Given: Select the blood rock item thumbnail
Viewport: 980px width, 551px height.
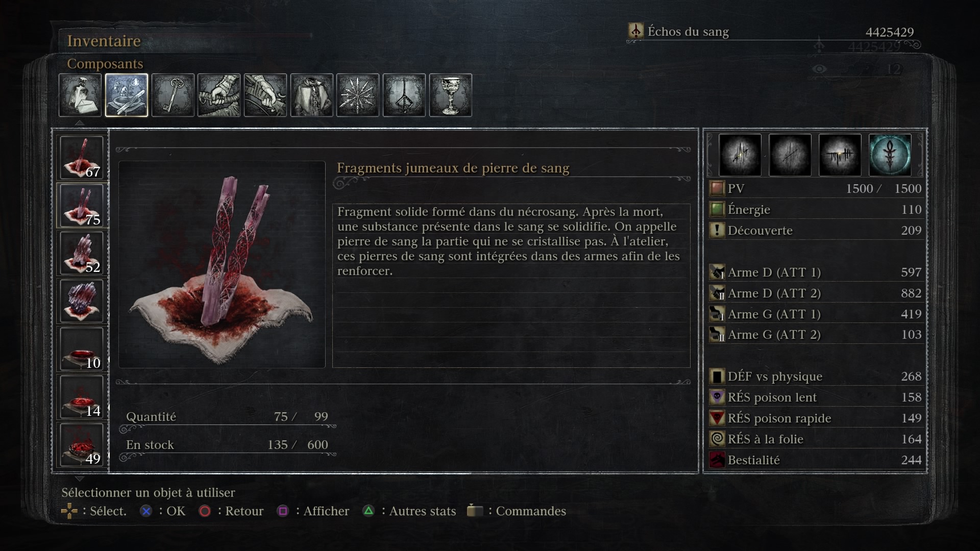Looking at the screenshot, I should 82,301.
